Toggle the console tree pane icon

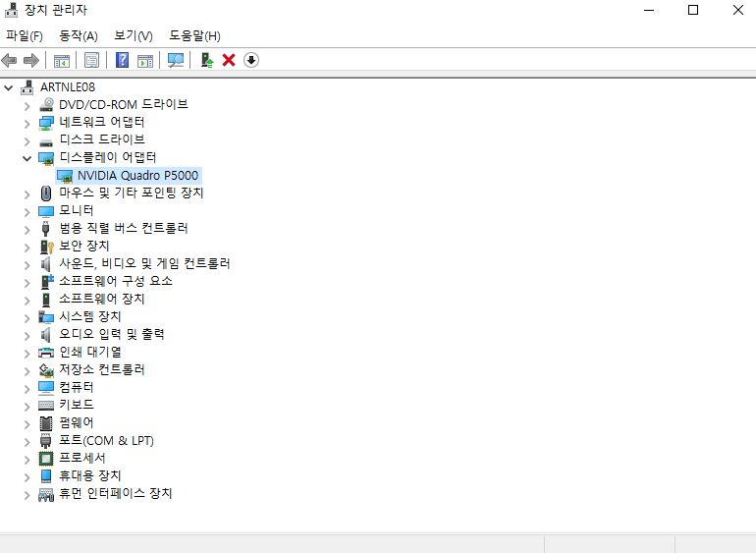(61, 61)
